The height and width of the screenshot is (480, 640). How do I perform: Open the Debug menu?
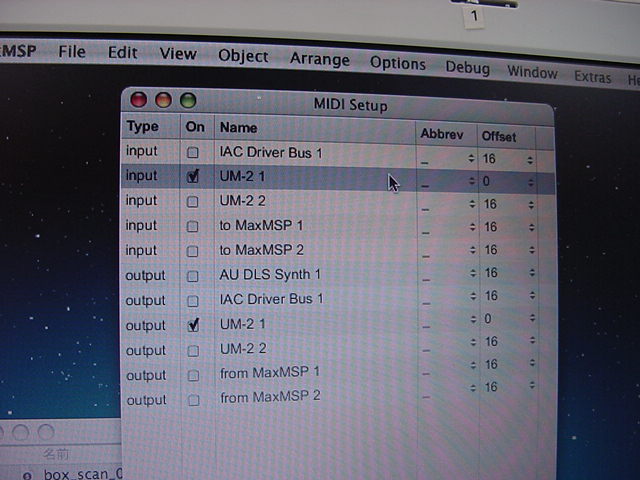click(x=467, y=67)
